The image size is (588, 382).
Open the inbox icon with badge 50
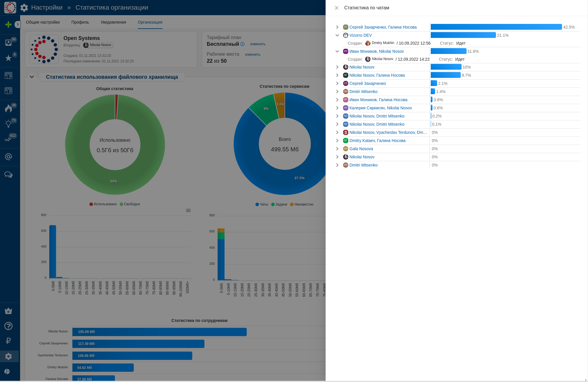[8, 43]
